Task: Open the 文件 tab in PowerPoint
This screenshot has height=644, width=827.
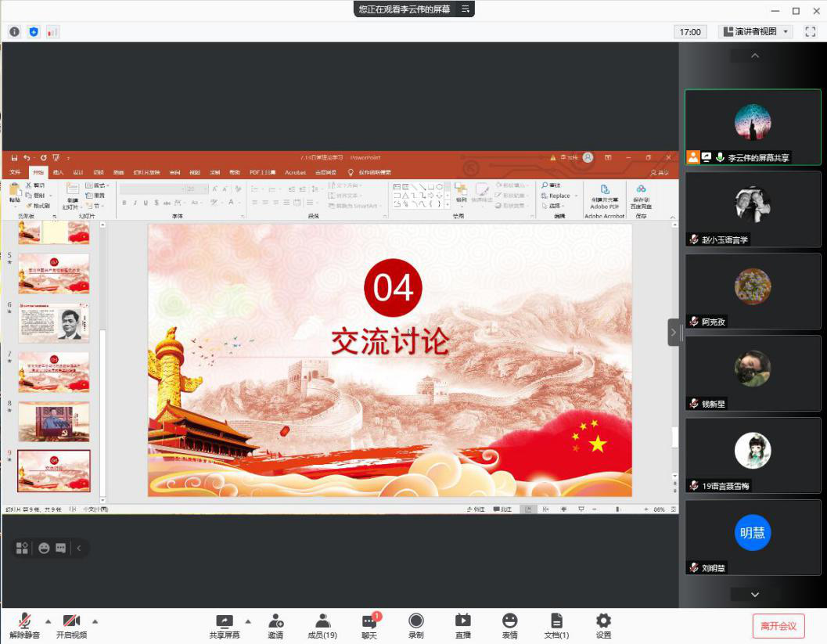Action: coord(15,172)
